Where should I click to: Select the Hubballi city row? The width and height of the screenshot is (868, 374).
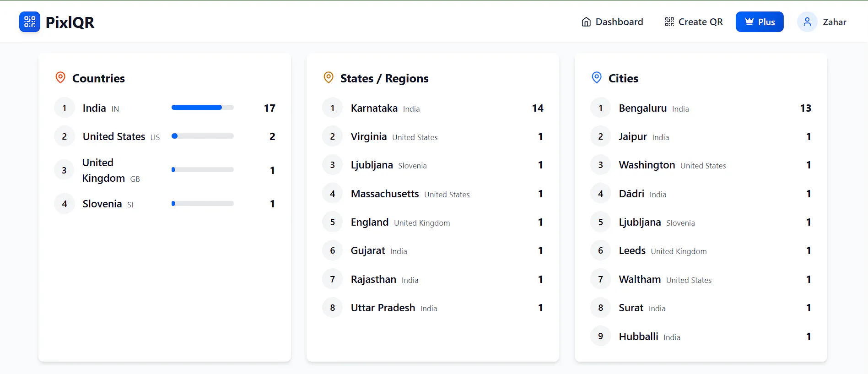pos(701,336)
